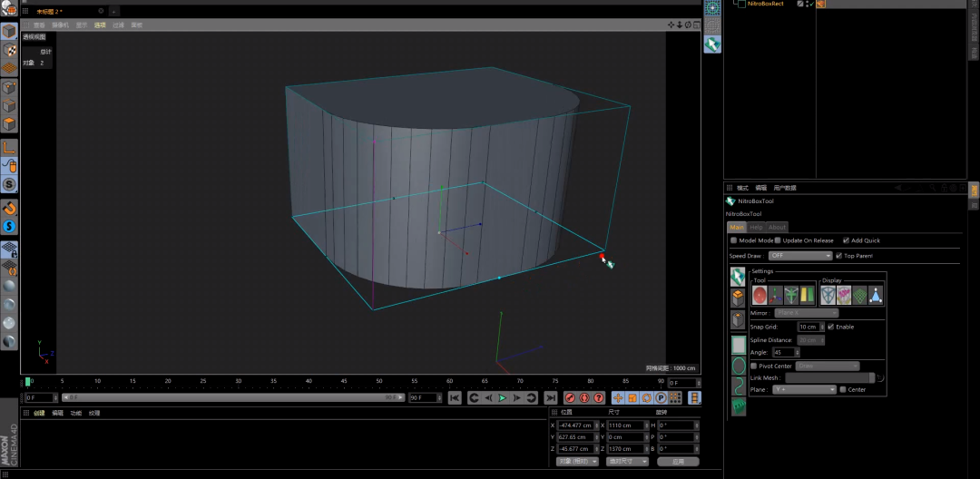Select the gray rectangle shape icon
Image resolution: width=980 pixels, height=479 pixels.
coord(738,345)
